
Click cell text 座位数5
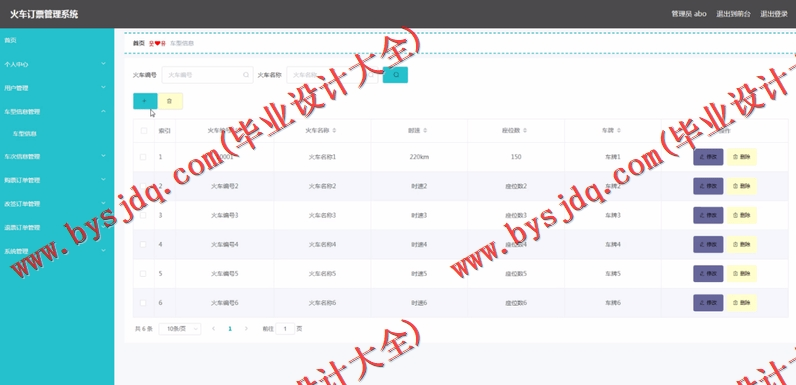click(x=516, y=274)
